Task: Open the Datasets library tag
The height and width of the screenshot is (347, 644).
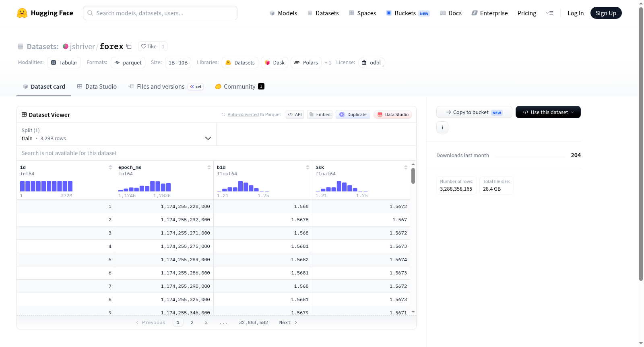Action: (x=240, y=62)
